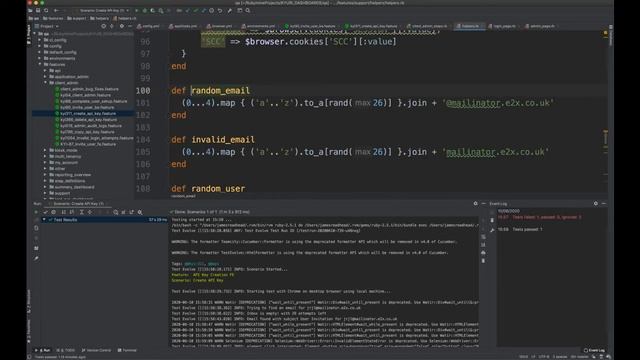Navigate back with the left arrow icon

(56, 11)
